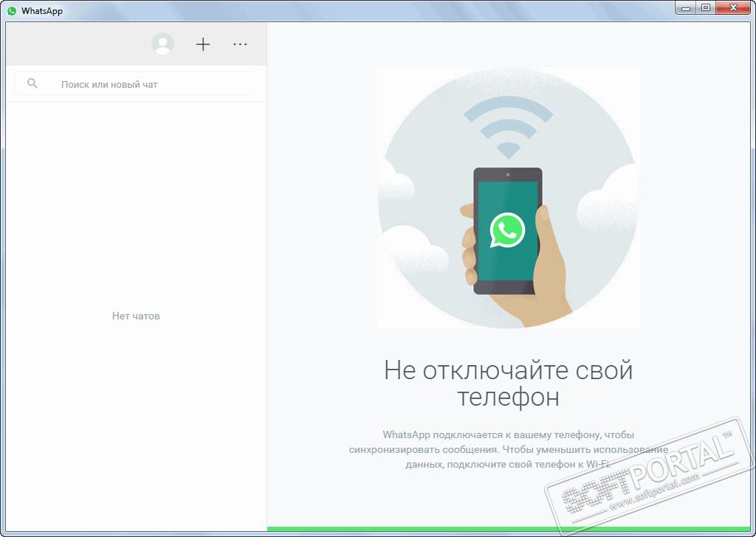Click the "Нет чатов" text
Viewport: 756px width, 537px height.
[136, 316]
